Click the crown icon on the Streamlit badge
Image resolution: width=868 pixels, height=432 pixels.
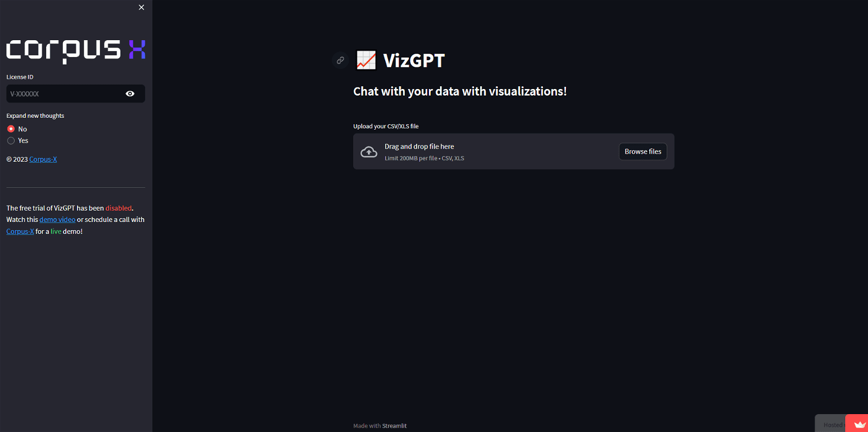point(860,424)
